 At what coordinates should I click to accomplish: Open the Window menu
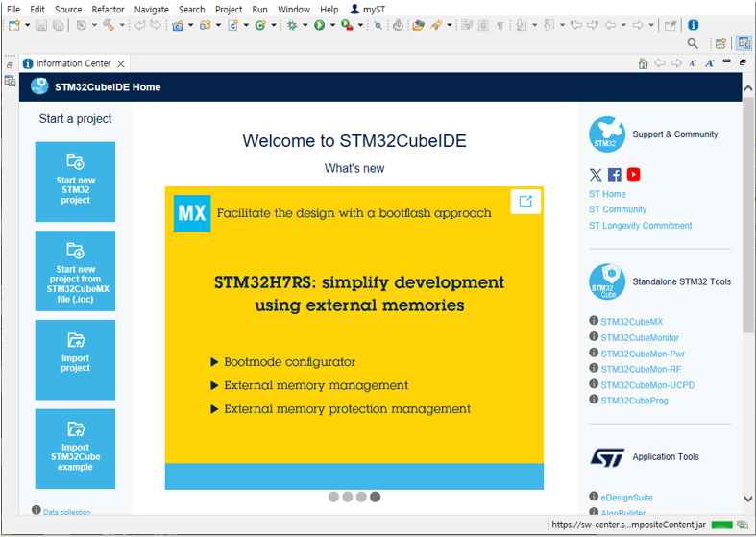[294, 10]
